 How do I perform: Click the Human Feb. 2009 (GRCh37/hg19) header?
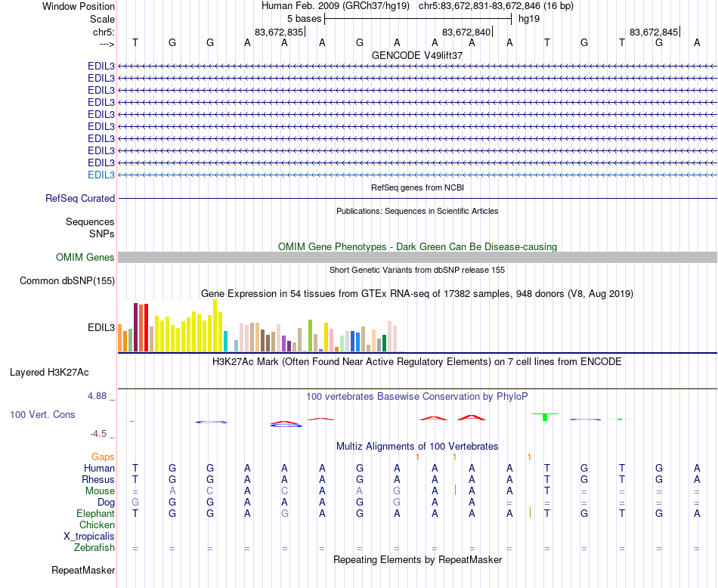tap(335, 6)
